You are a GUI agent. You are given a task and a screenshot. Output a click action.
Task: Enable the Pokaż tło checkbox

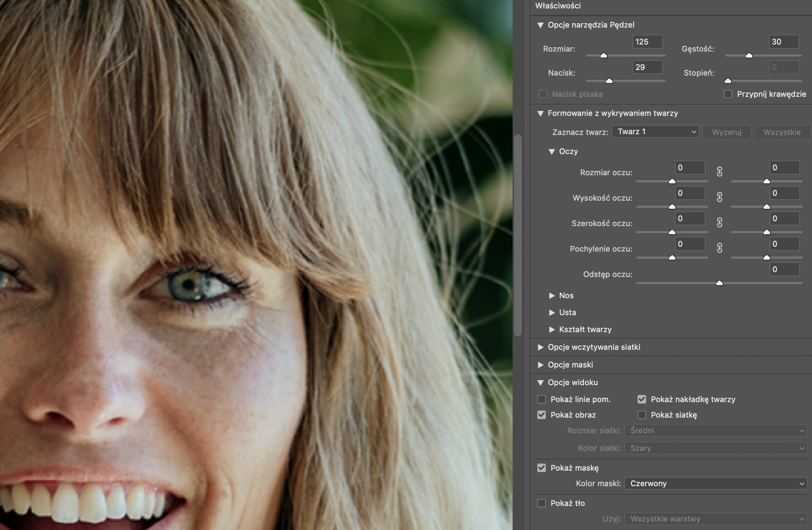point(541,503)
